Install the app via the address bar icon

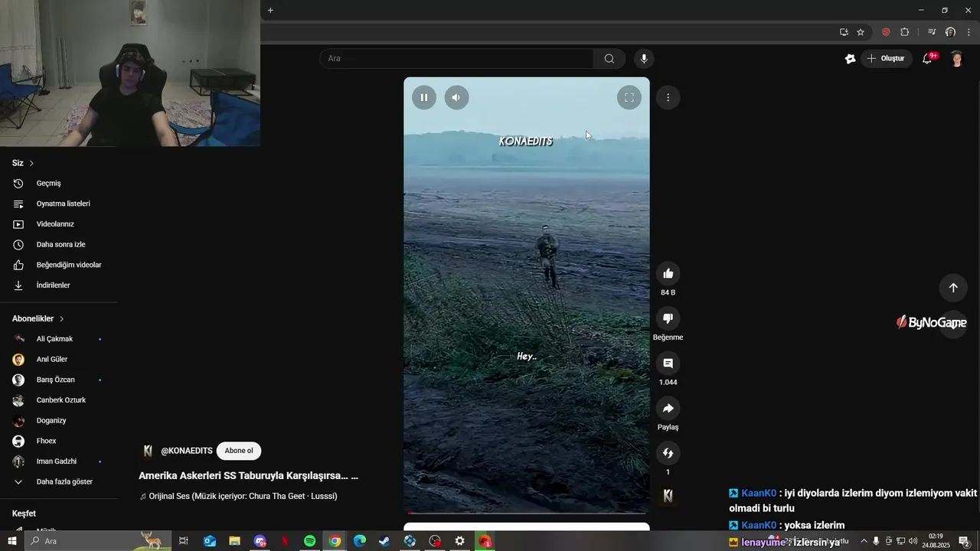[x=844, y=32]
